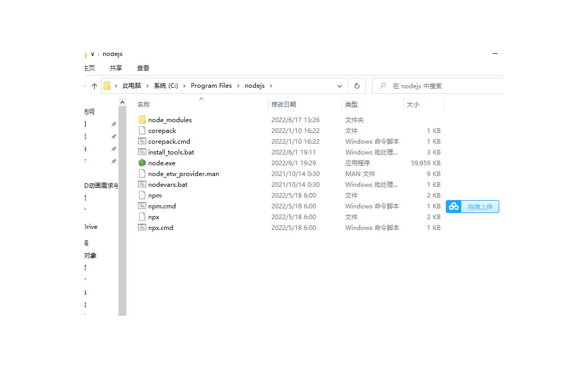
Task: Click the search magnifier icon
Action: tap(382, 86)
